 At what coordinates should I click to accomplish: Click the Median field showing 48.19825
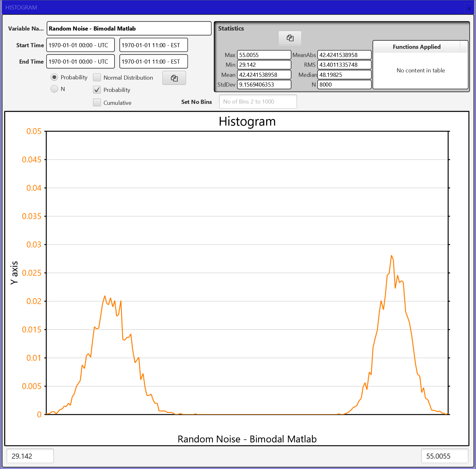point(344,75)
